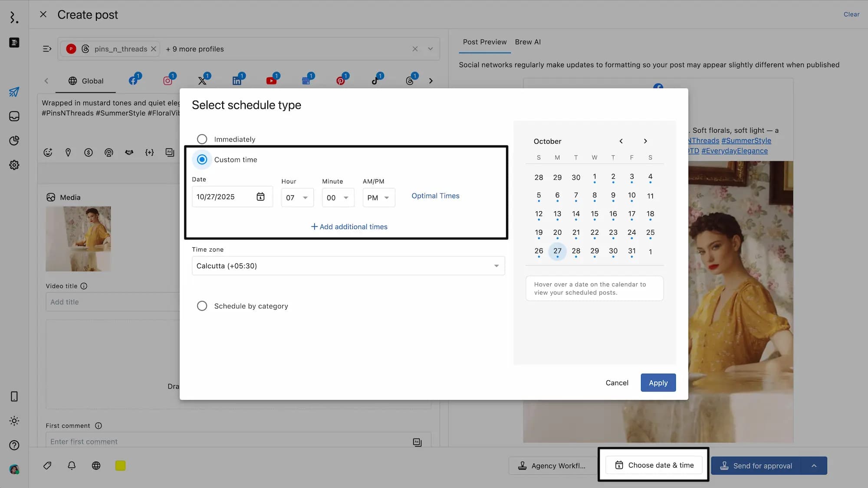Select the Immediately schedule option
Image resolution: width=868 pixels, height=488 pixels.
[x=202, y=139]
